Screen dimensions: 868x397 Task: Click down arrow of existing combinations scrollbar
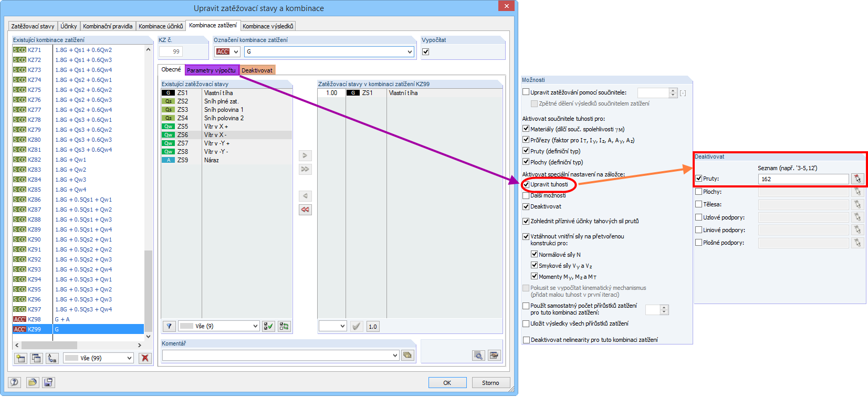[x=148, y=337]
